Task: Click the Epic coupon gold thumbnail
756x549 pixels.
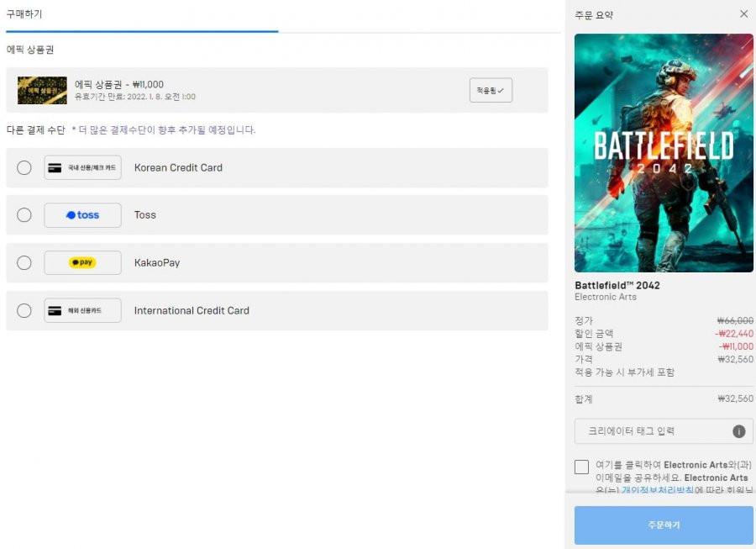Action: pos(43,90)
